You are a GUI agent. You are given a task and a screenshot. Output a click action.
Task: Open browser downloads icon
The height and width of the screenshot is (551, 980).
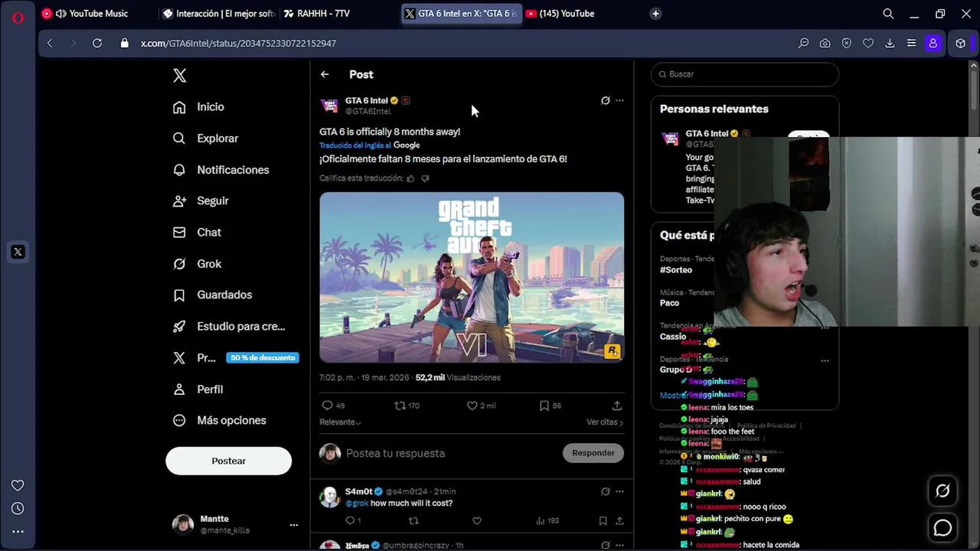coord(890,44)
